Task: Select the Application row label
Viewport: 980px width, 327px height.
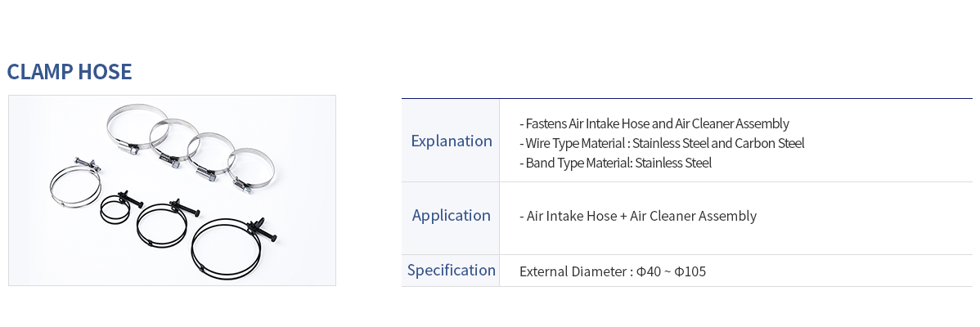Action: click(452, 215)
